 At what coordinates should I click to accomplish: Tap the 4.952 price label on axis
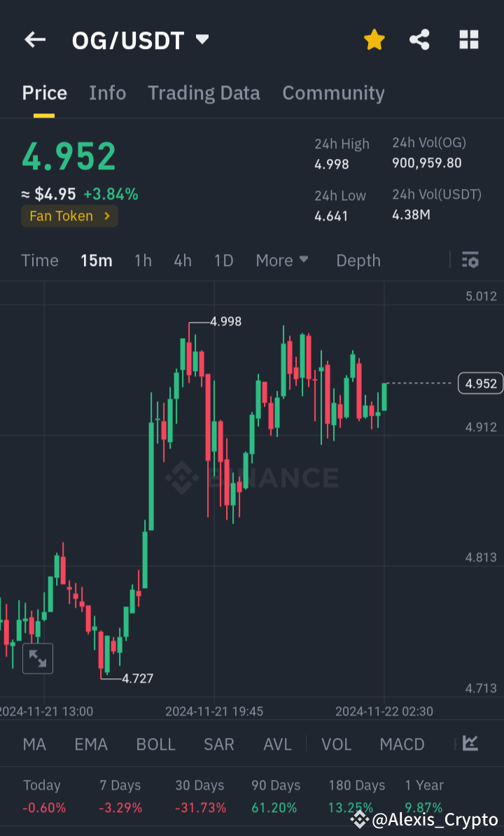click(x=479, y=383)
